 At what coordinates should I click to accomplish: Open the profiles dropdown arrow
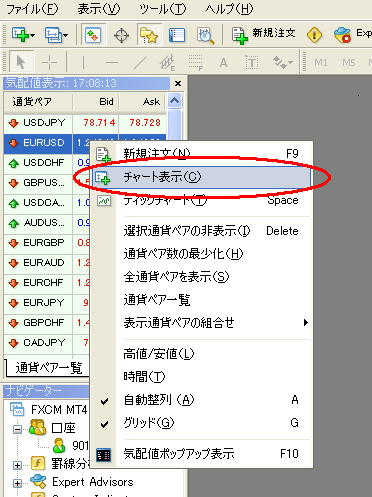click(65, 35)
